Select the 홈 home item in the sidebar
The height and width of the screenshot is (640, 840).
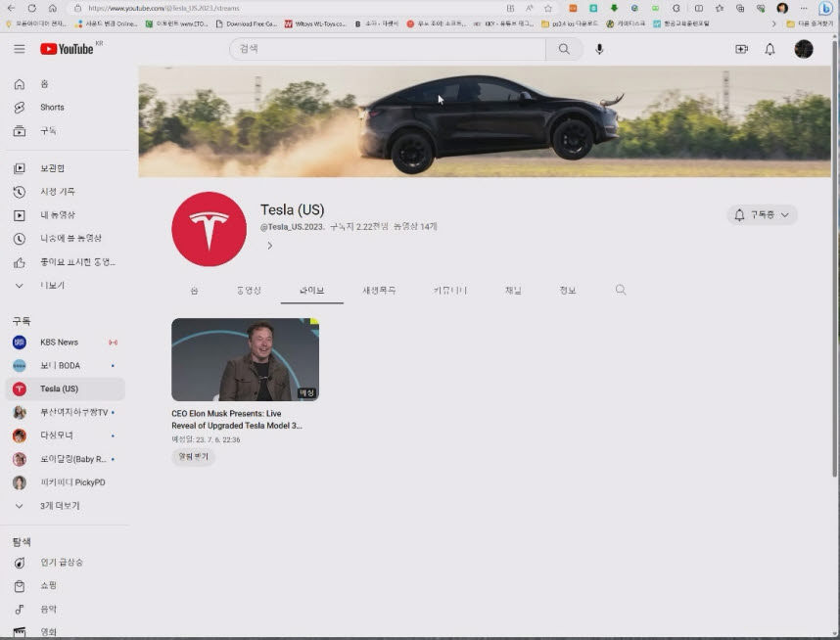coord(66,84)
